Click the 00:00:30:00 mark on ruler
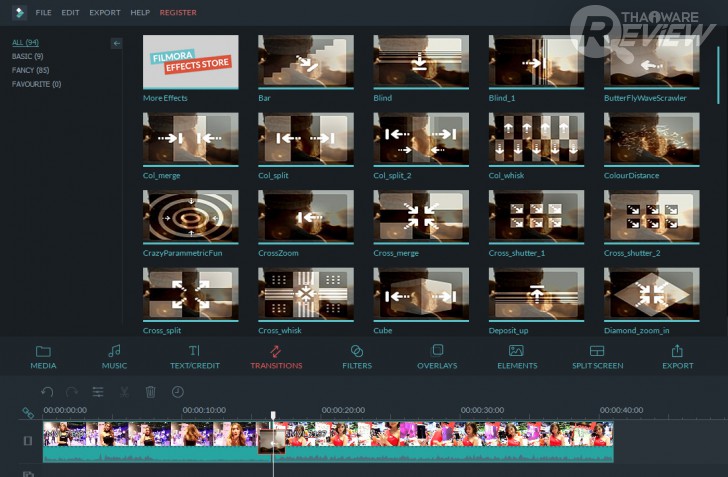Screen dimensions: 728x477 click(x=482, y=410)
